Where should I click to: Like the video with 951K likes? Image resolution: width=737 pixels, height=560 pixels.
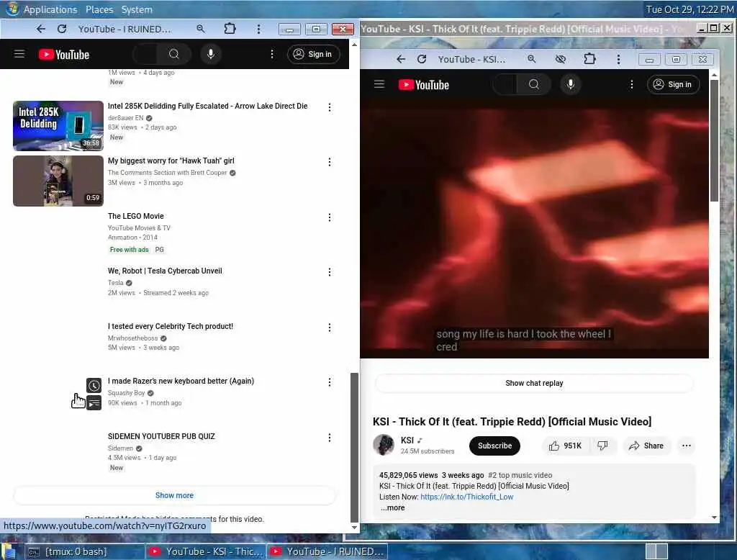coord(566,446)
